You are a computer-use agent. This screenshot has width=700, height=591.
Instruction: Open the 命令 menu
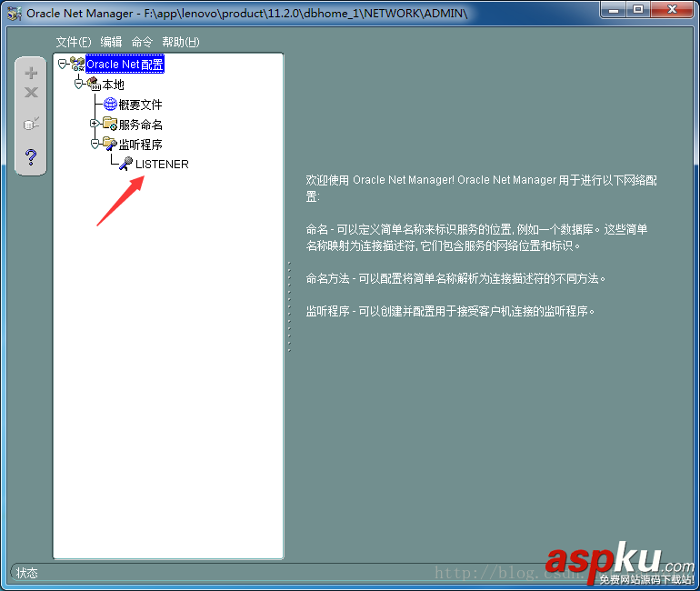tap(142, 42)
